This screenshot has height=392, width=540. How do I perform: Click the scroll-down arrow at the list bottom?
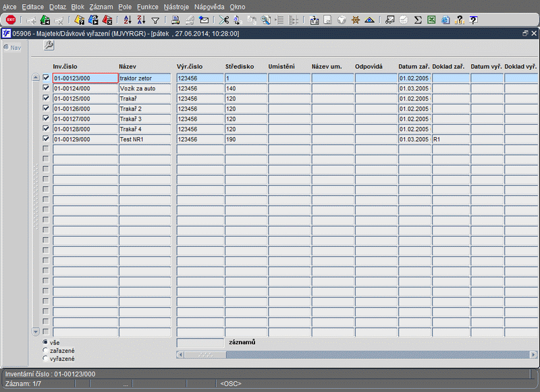[36, 331]
